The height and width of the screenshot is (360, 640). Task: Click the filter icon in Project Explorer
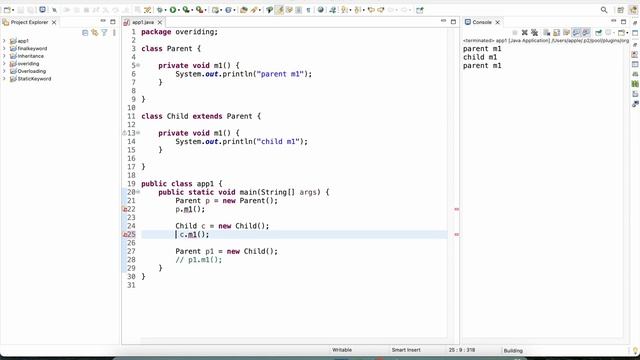pyautogui.click(x=104, y=33)
